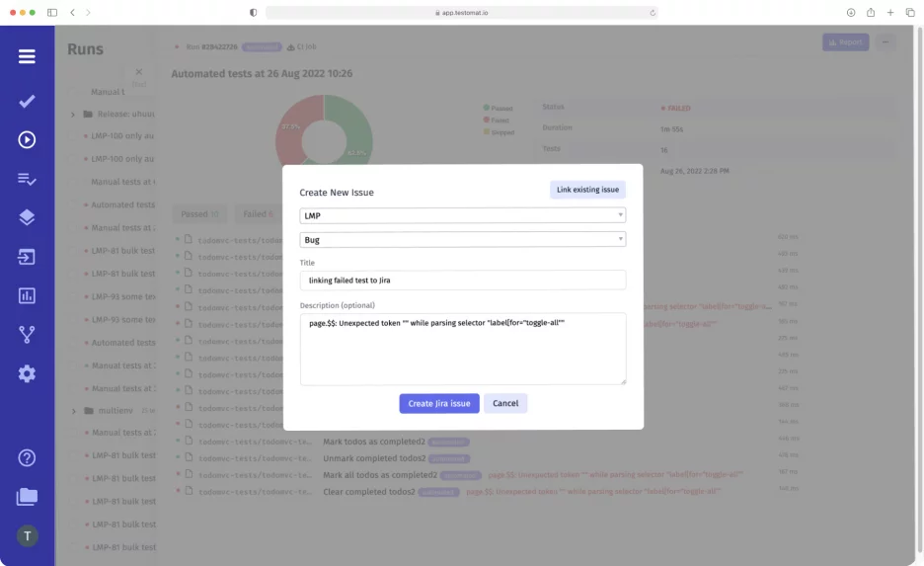The height and width of the screenshot is (566, 924).
Task: Click the user avatar labeled T
Action: click(x=27, y=535)
